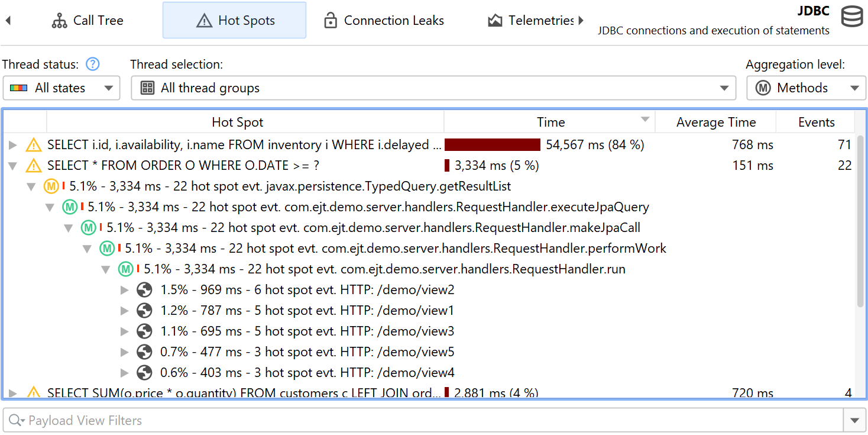Open the Thread status dropdown

[x=61, y=88]
